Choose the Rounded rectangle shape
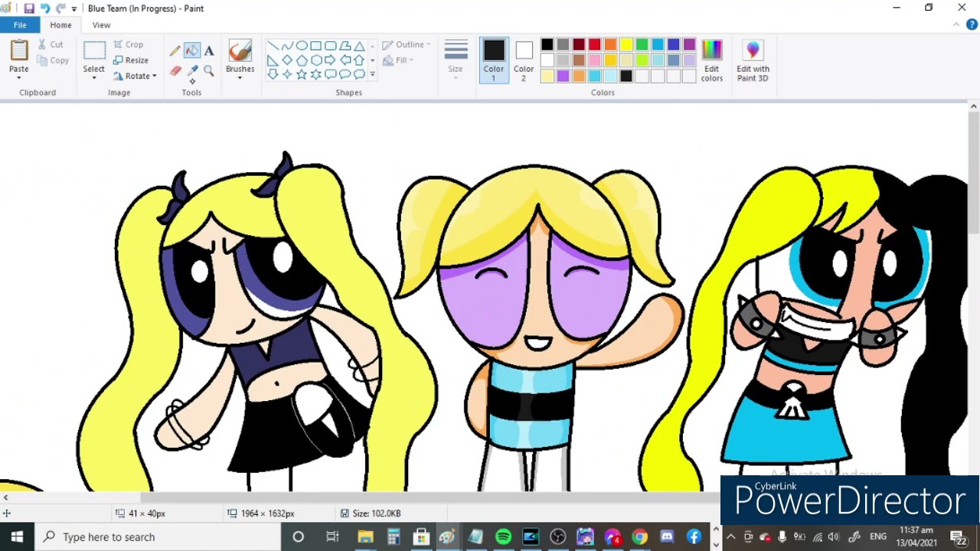980x551 pixels. pyautogui.click(x=330, y=46)
